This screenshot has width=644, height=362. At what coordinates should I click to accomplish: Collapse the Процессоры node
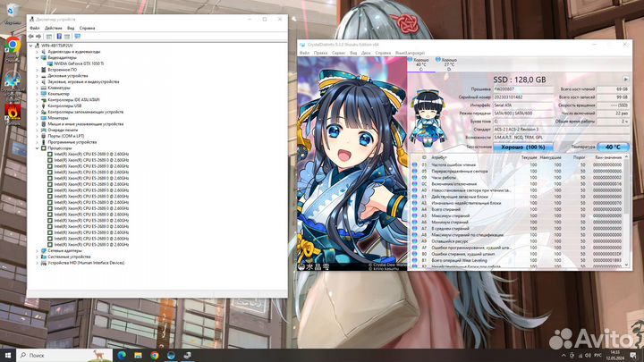(37, 148)
